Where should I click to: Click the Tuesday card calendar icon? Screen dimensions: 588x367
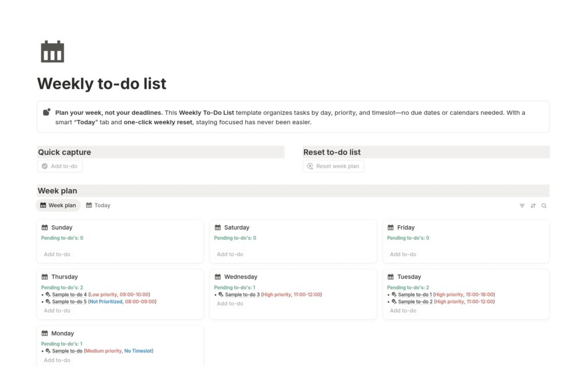pos(390,277)
